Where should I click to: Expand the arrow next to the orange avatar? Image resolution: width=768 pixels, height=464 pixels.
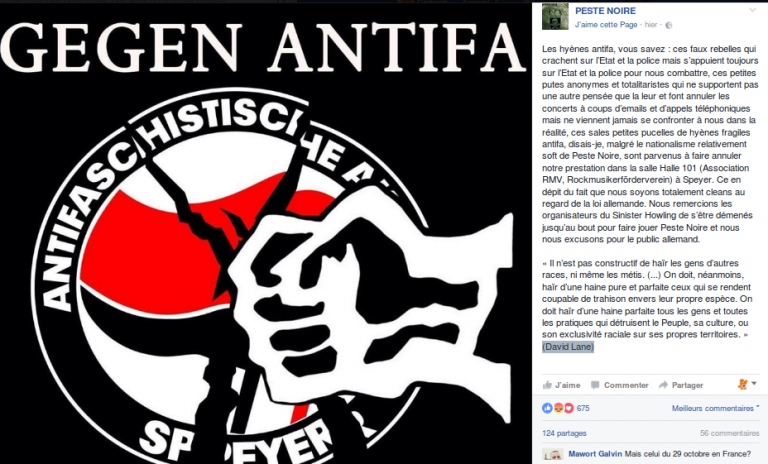click(754, 384)
